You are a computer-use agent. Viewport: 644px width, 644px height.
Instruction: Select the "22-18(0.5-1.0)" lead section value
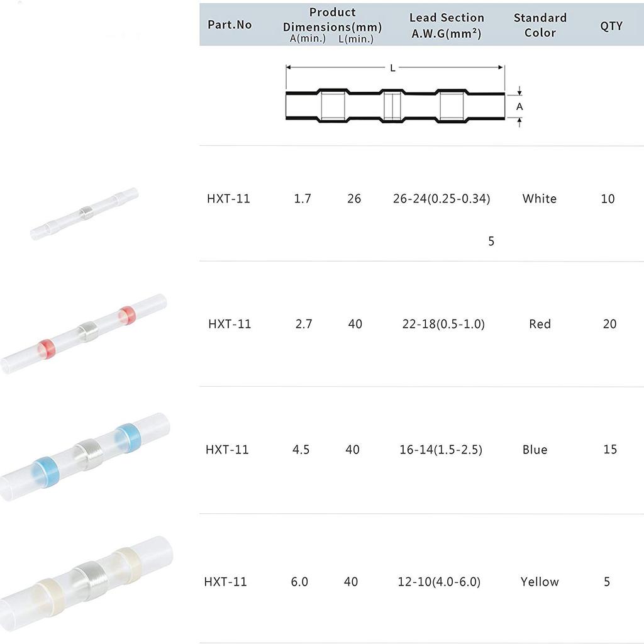coord(443,324)
